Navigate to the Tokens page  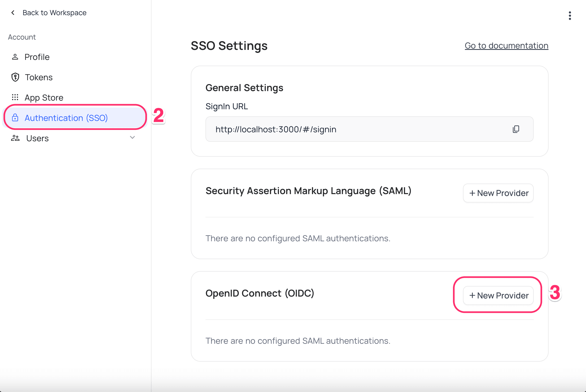tap(39, 77)
